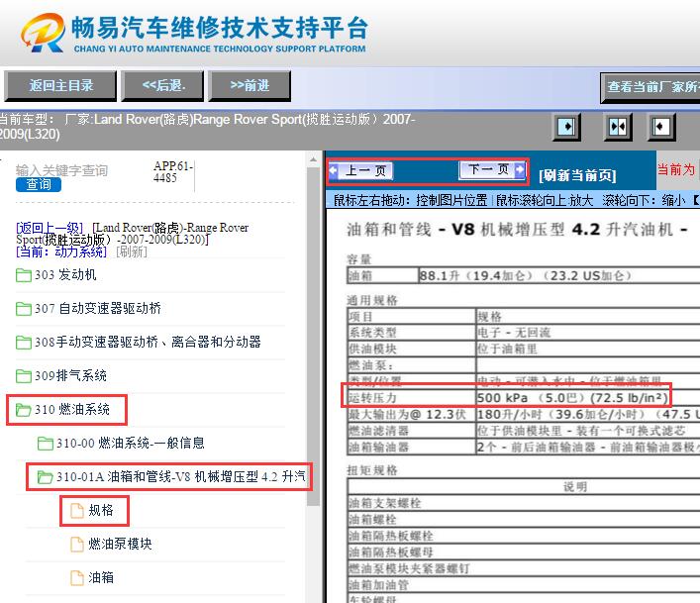
Task: Click the scrollbar up arrow in left panel
Action: click(x=314, y=159)
